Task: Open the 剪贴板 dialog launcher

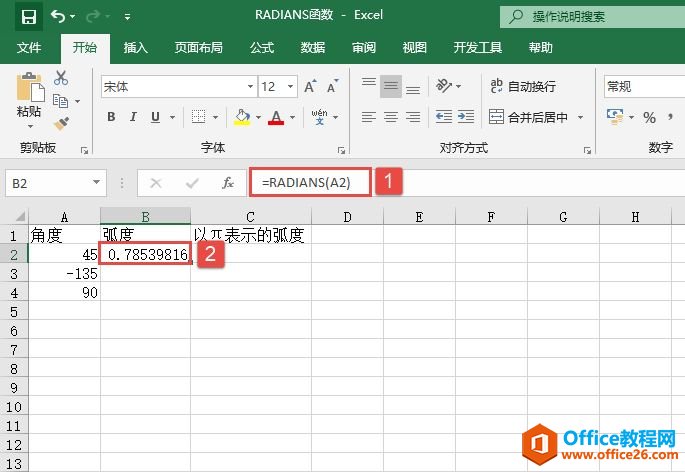Action: tap(84, 151)
